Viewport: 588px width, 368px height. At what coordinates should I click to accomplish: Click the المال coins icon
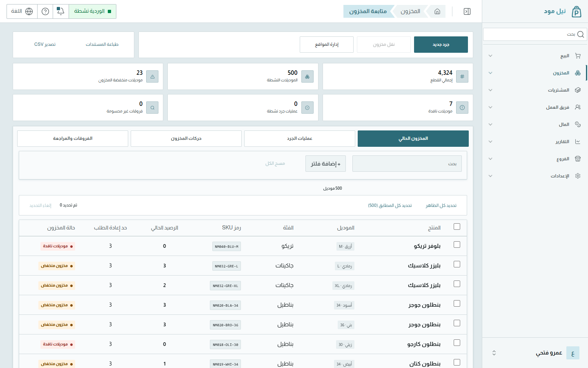click(578, 124)
